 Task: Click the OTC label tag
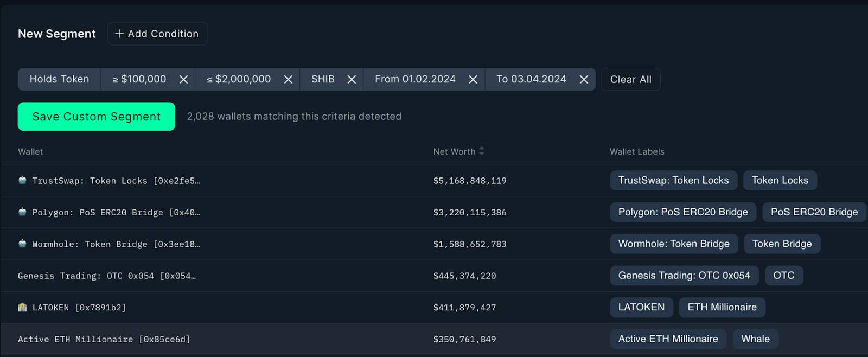point(783,275)
